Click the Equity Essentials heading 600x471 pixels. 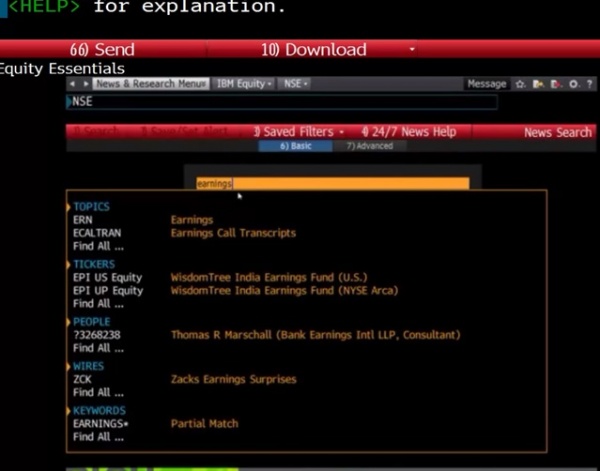[x=62, y=69]
